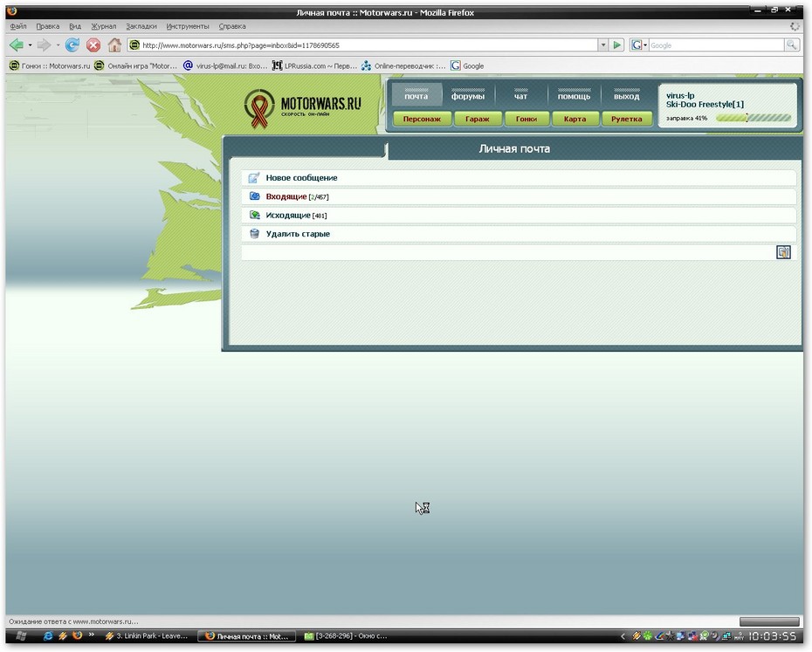This screenshot has height=652, width=812.
Task: Go back using the green back arrow
Action: tap(16, 45)
